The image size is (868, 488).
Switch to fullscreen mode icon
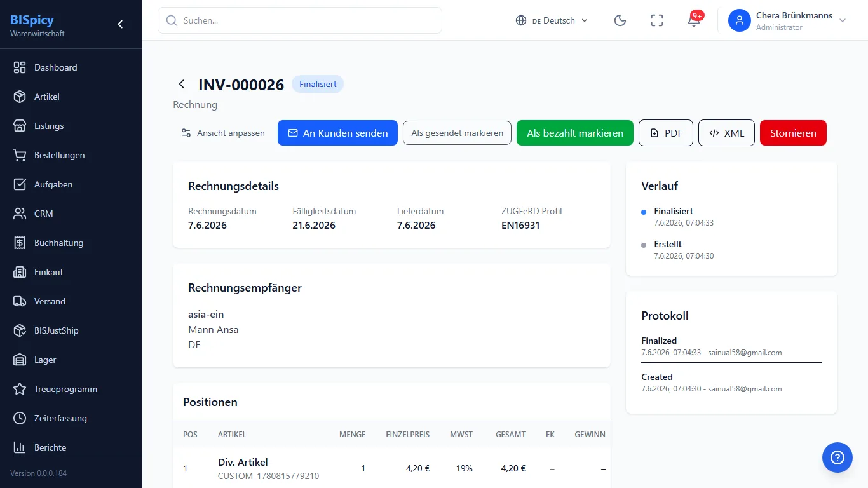(657, 20)
